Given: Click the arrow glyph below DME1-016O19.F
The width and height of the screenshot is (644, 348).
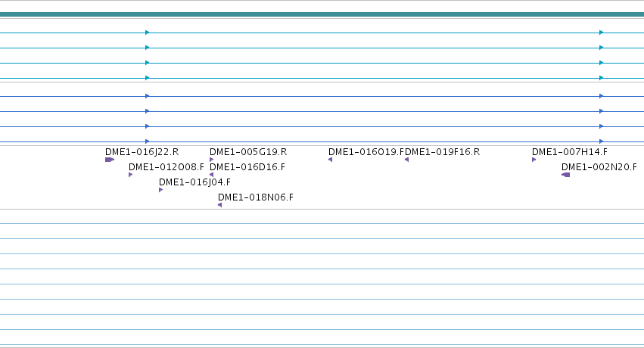Looking at the screenshot, I should pos(330,160).
